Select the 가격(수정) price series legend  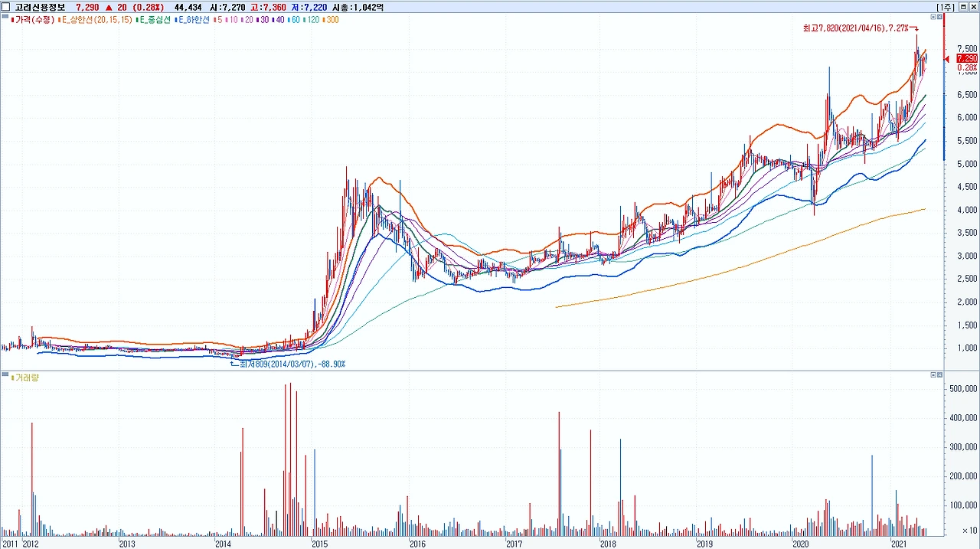click(34, 19)
